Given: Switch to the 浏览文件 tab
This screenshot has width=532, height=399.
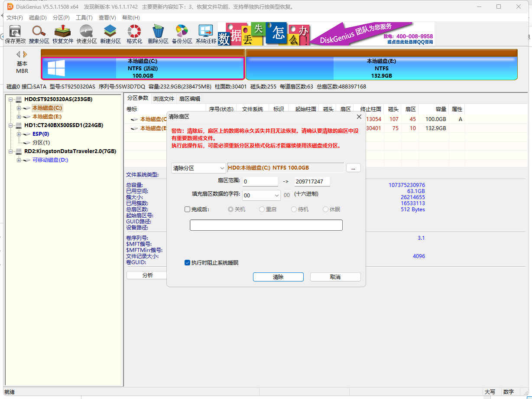Looking at the screenshot, I should pyautogui.click(x=164, y=99).
